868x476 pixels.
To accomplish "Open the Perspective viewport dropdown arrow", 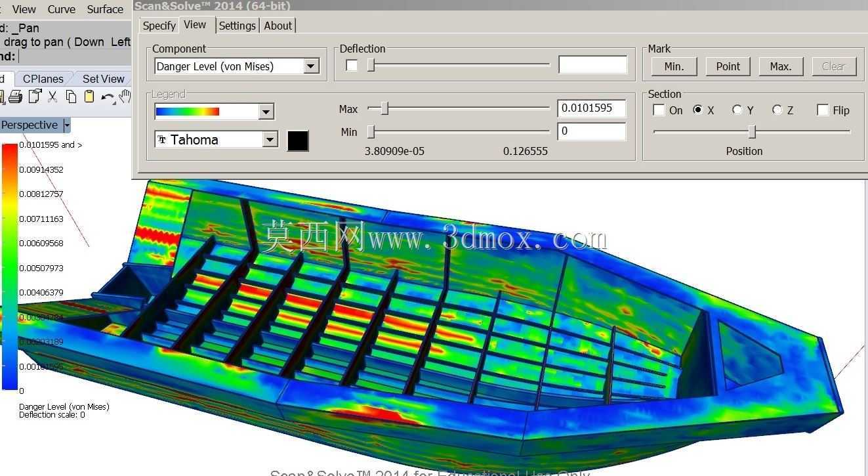I will coord(67,125).
